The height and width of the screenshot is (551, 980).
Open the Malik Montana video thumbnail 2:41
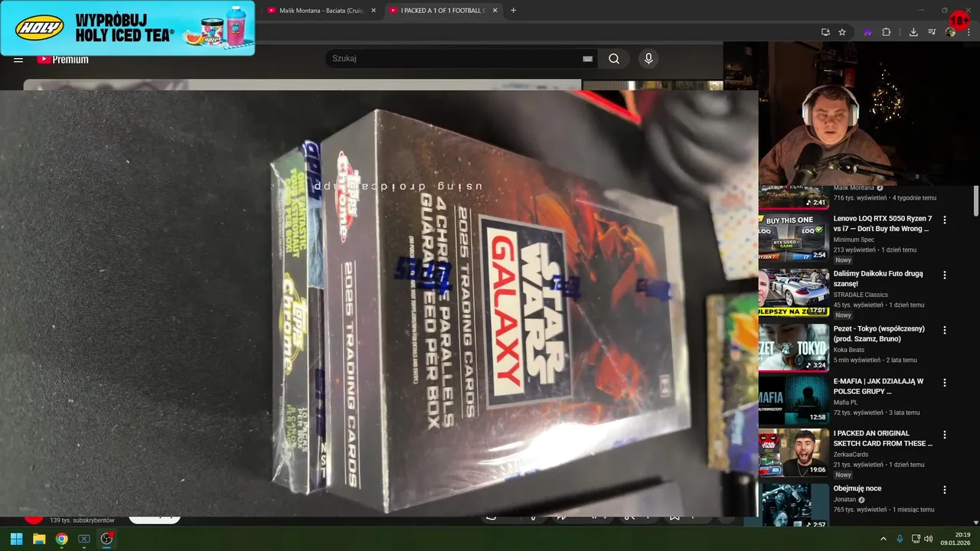click(794, 197)
